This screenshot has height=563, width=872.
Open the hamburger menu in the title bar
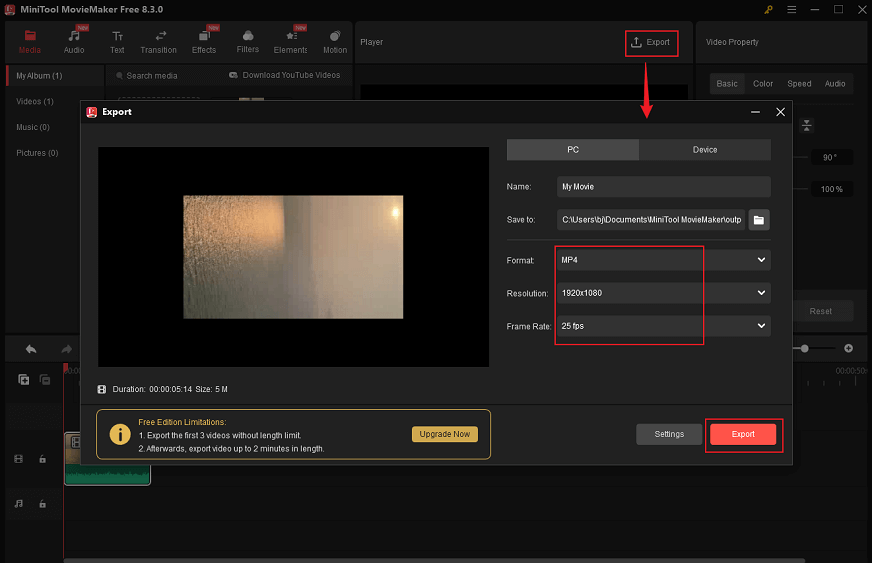791,9
